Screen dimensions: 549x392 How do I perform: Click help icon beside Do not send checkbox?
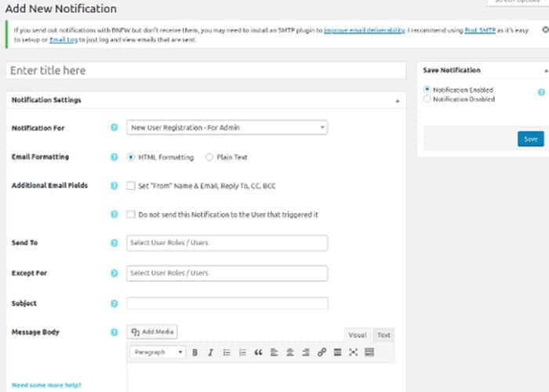[x=115, y=214]
